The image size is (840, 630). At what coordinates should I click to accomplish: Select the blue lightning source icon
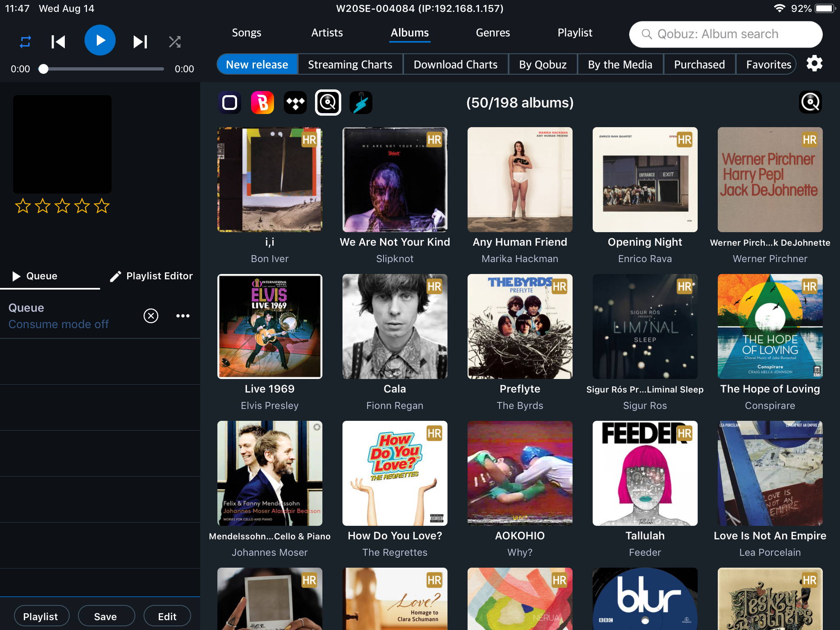361,103
